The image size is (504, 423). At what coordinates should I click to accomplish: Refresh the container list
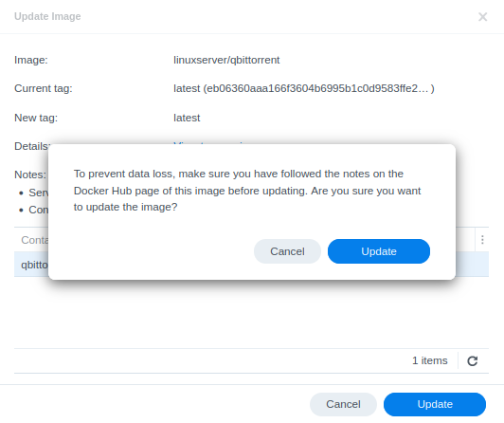[472, 361]
